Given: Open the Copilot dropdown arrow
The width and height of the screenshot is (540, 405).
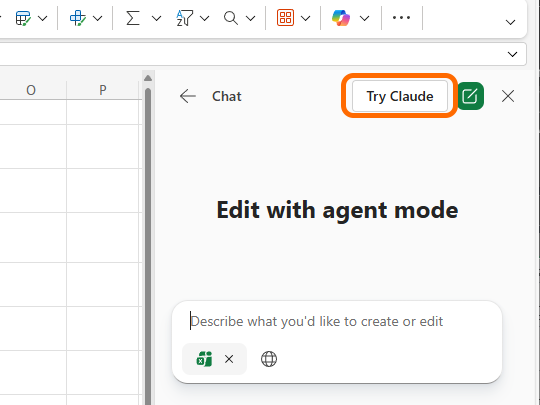Looking at the screenshot, I should coord(364,18).
